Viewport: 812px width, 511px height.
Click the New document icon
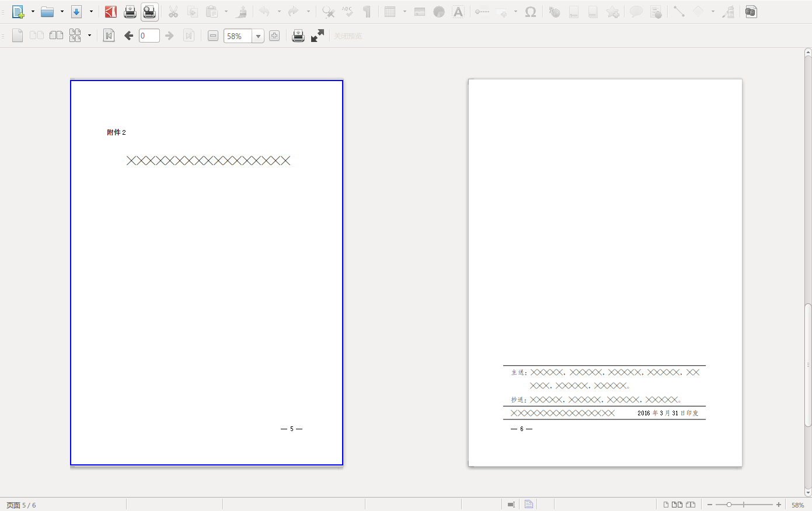tap(18, 12)
